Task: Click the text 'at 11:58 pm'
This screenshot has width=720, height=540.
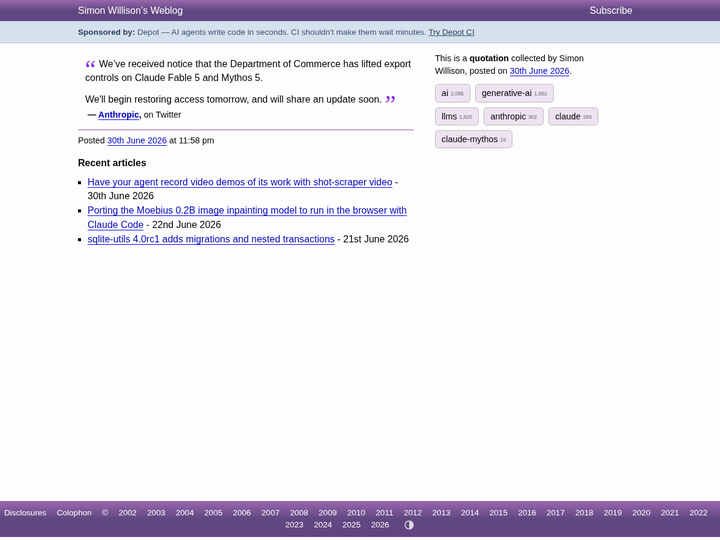Action: [191, 141]
